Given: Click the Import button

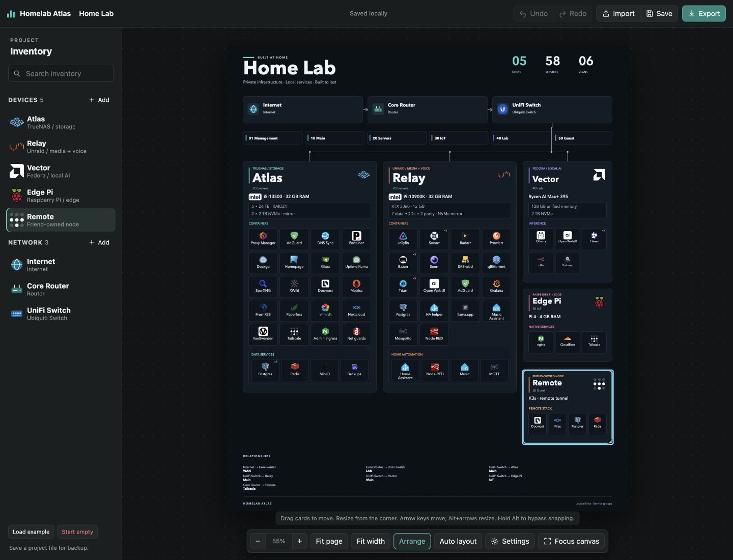Looking at the screenshot, I should point(618,14).
